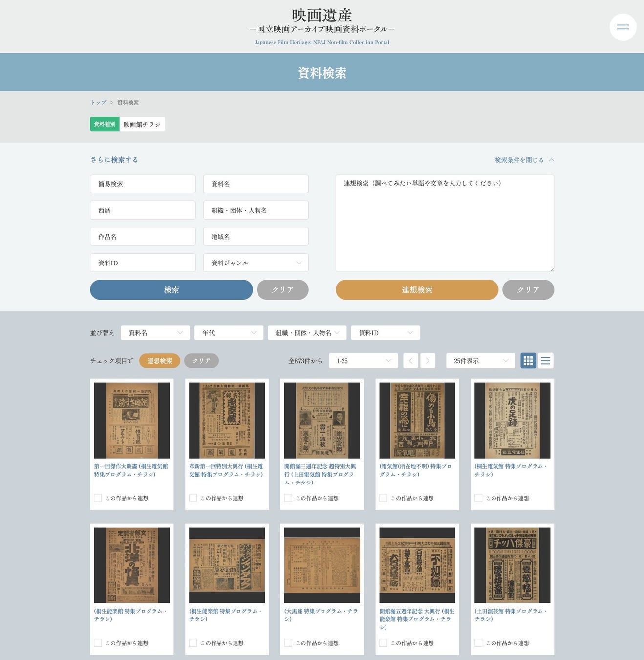This screenshot has height=660, width=644.
Task: Expand the 25件表示 page size dropdown
Action: coord(480,361)
